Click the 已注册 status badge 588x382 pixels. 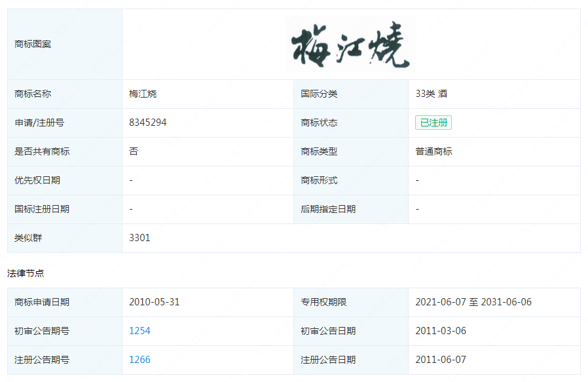(x=433, y=123)
